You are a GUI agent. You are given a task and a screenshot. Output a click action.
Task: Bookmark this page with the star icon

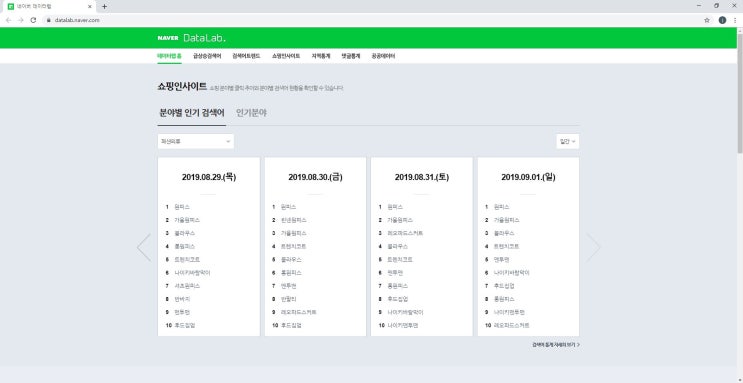coord(707,20)
